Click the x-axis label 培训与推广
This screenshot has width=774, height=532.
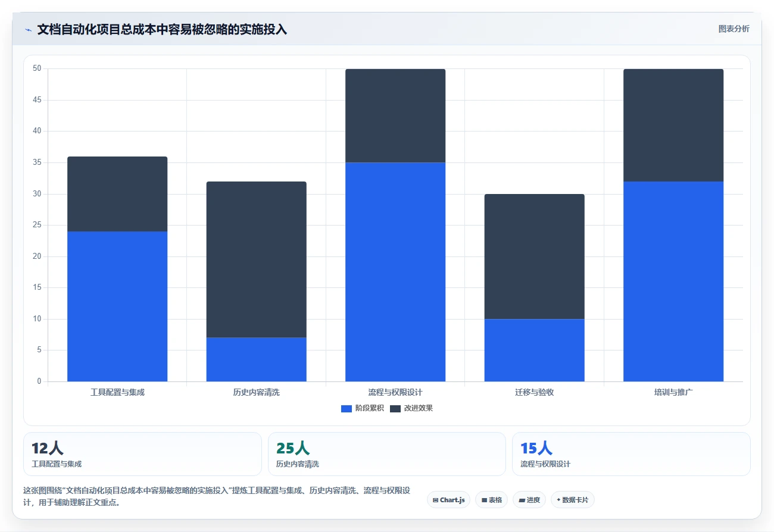coord(673,393)
